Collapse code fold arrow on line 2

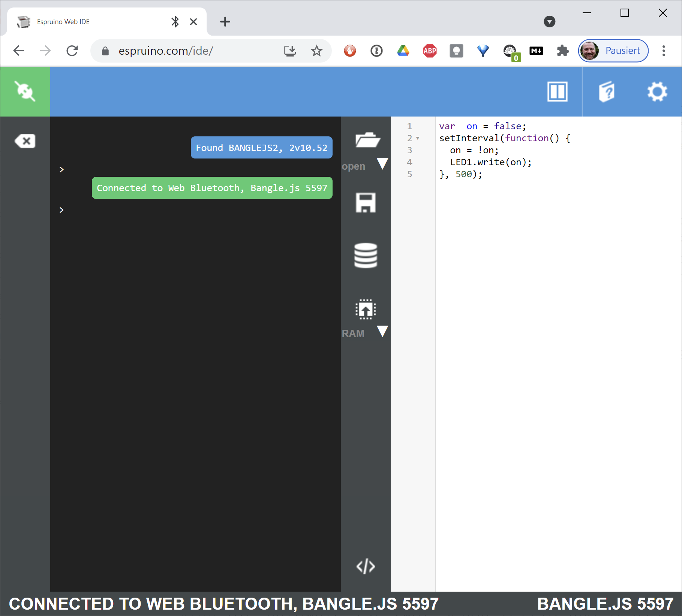[x=418, y=138]
